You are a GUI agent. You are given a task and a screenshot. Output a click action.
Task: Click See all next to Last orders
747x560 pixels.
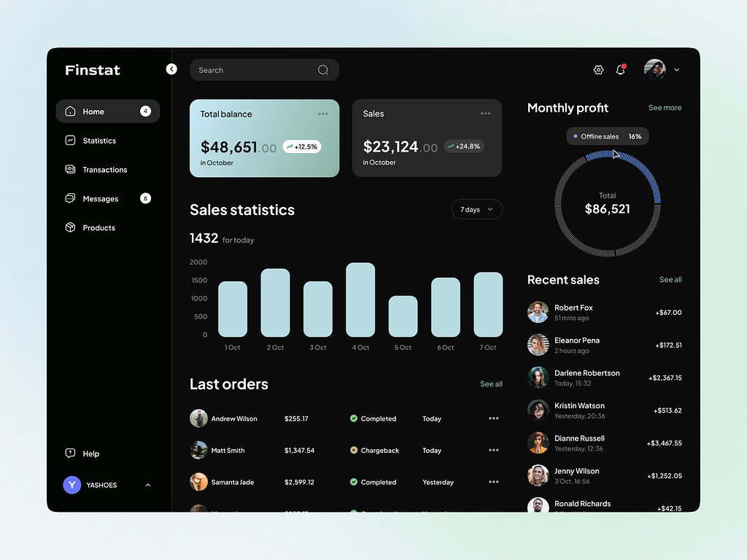coord(491,384)
